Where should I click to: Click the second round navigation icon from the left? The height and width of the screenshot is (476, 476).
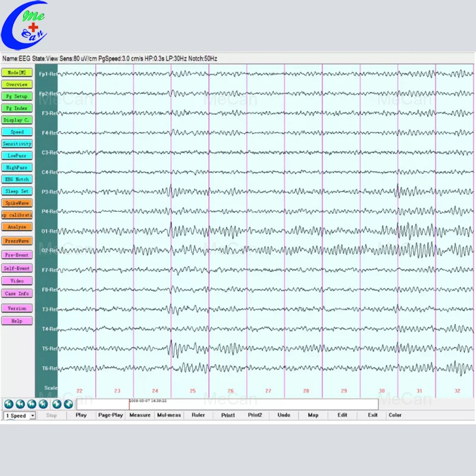pyautogui.click(x=20, y=404)
